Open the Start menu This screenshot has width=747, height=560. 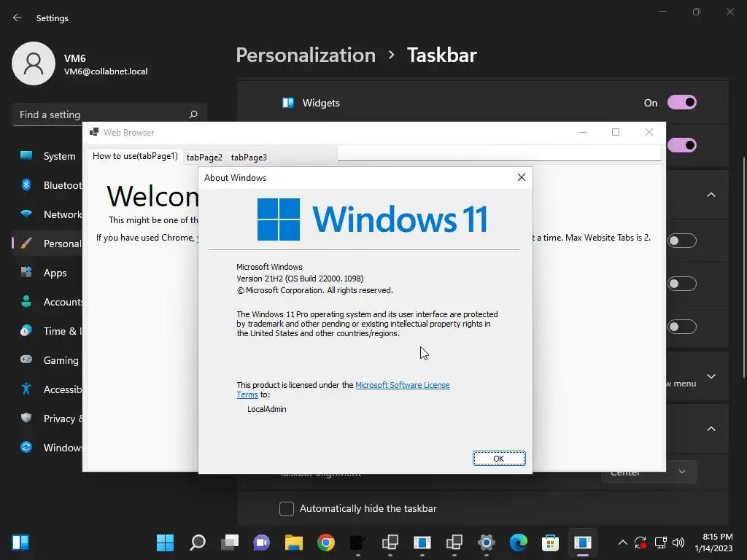(x=166, y=542)
